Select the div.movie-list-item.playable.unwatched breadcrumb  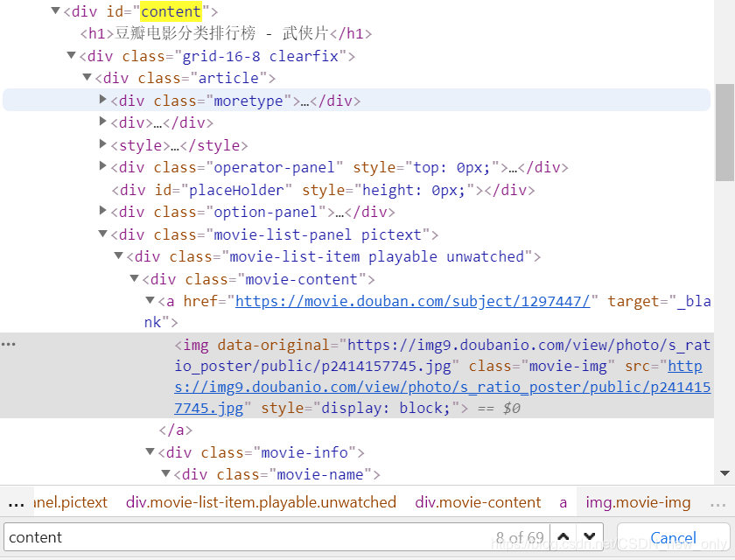[x=261, y=502]
